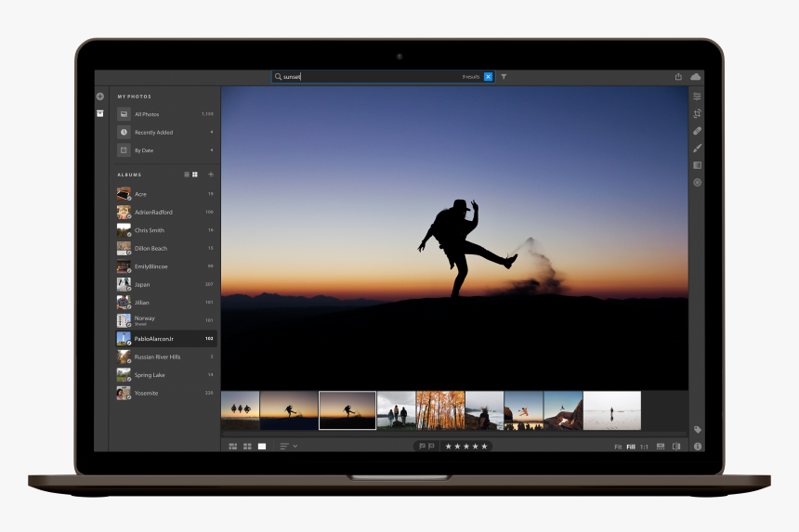Screen dimensions: 799x532
Task: Open the Dillon Beach album
Action: [x=166, y=249]
